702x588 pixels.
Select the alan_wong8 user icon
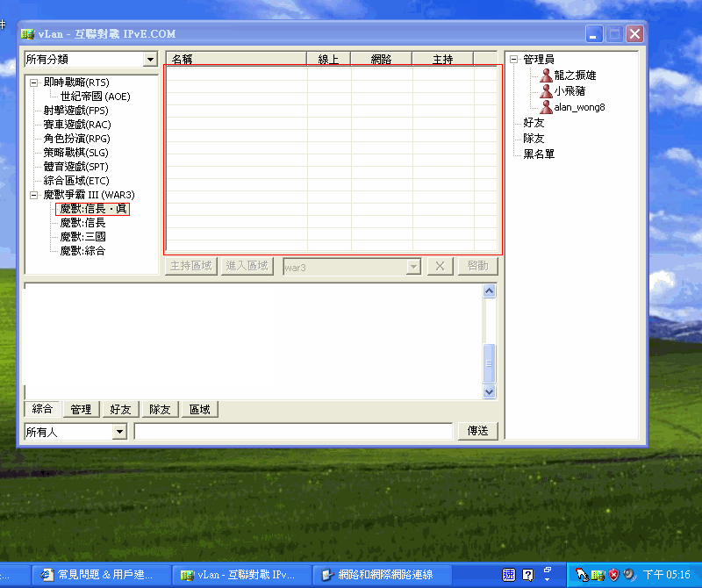[x=546, y=107]
